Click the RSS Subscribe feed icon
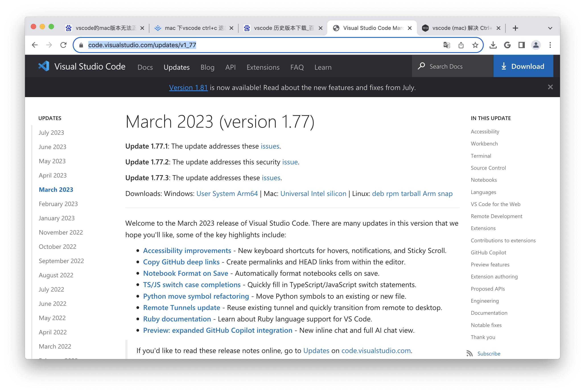The width and height of the screenshot is (585, 392). [469, 353]
